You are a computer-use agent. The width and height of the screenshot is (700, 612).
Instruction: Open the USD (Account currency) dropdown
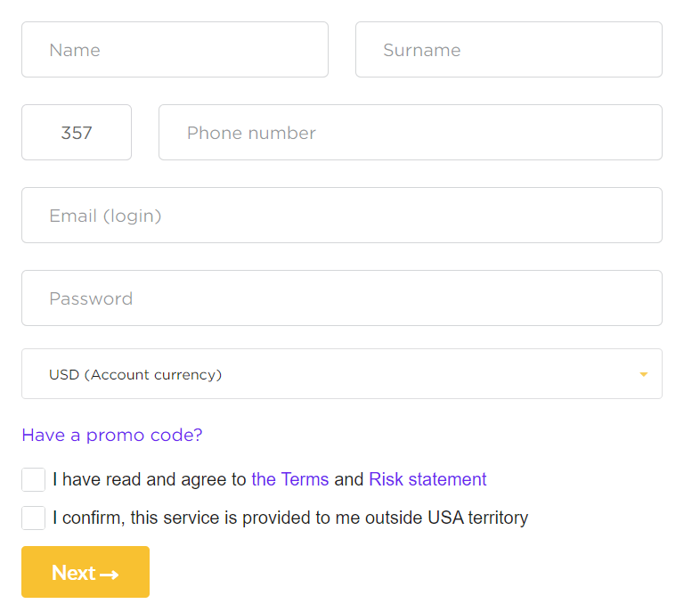pyautogui.click(x=342, y=373)
